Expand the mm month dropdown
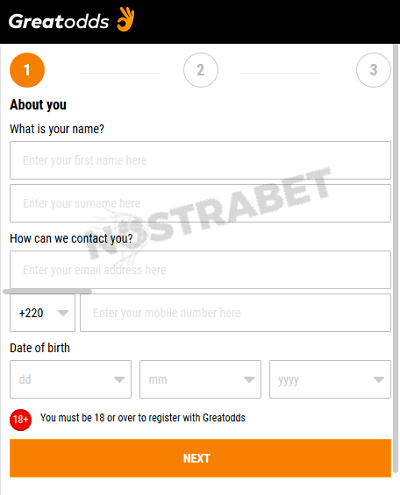 click(x=200, y=379)
